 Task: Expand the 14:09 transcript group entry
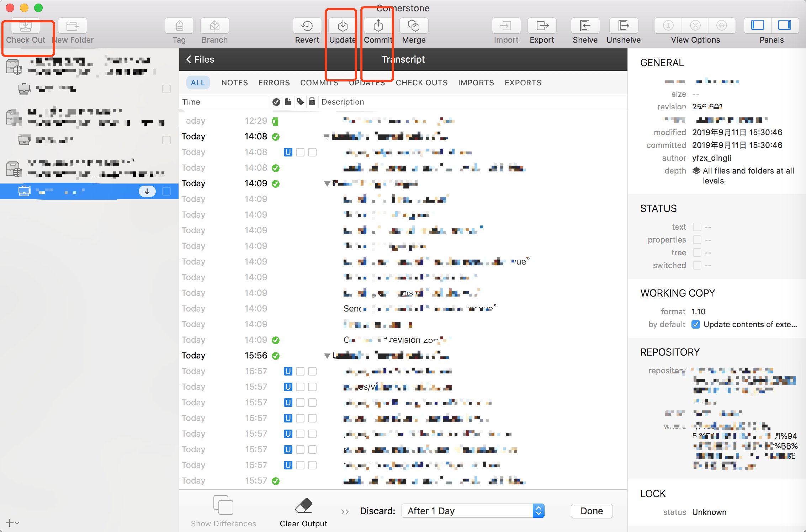click(327, 183)
